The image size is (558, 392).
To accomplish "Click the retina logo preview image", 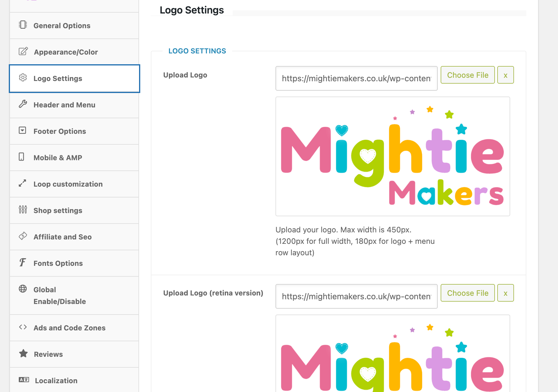I will (393, 353).
